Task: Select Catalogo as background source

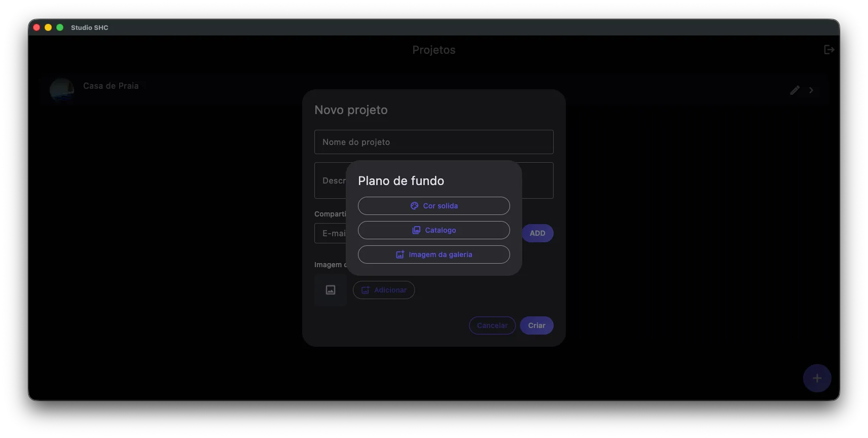Action: (x=433, y=230)
